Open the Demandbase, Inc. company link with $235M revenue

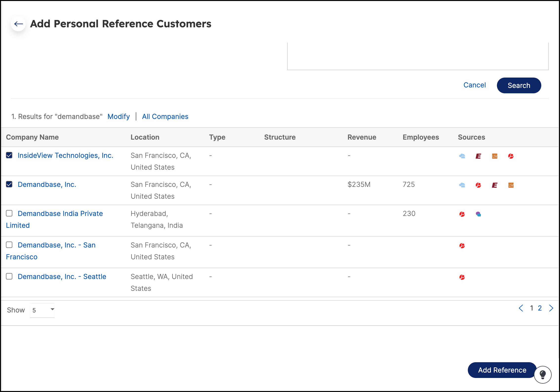click(x=47, y=184)
